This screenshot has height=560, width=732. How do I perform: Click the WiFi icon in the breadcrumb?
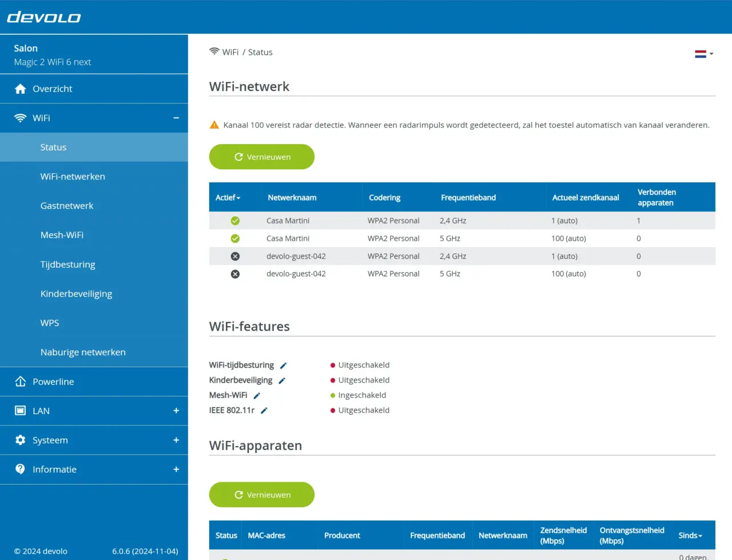coord(214,51)
